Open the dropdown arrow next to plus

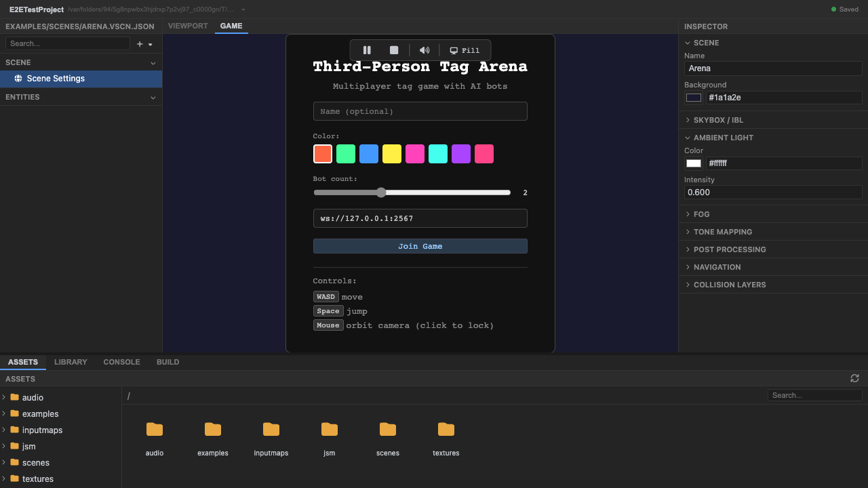click(x=151, y=44)
